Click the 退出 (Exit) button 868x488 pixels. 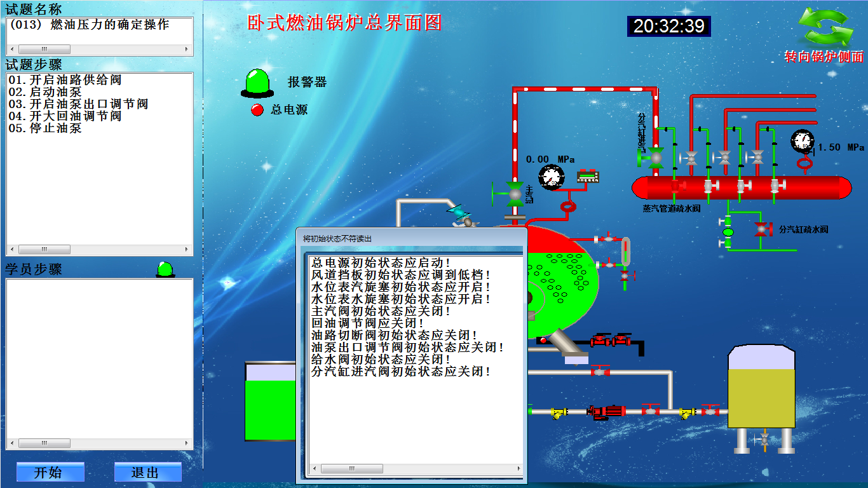click(147, 472)
